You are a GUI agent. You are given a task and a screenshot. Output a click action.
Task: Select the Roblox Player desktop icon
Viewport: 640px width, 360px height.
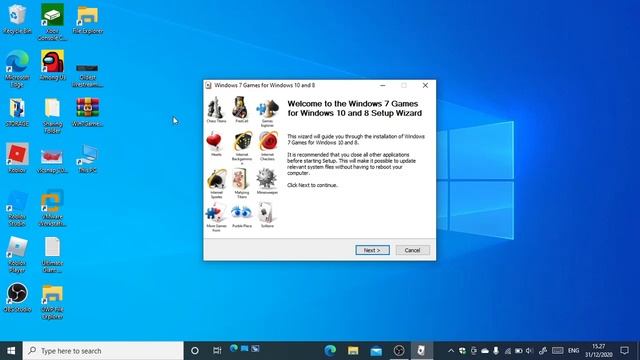17,255
